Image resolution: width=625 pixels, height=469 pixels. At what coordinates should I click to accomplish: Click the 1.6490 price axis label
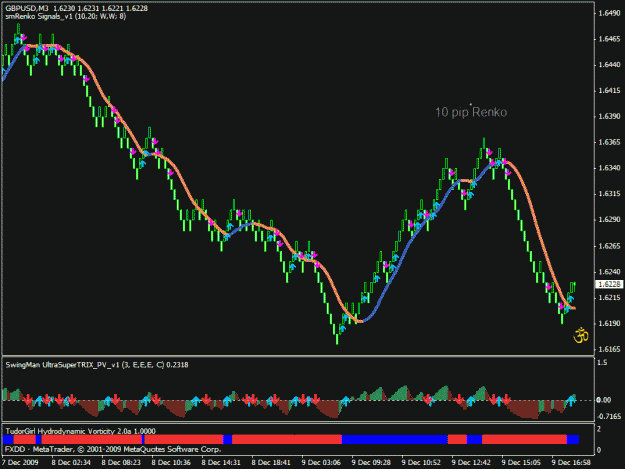pyautogui.click(x=609, y=13)
